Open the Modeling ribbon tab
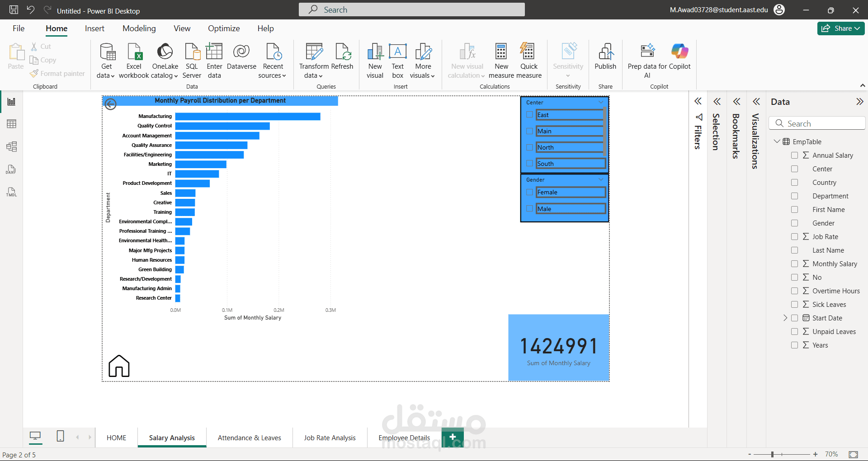The width and height of the screenshot is (868, 461). tap(139, 28)
